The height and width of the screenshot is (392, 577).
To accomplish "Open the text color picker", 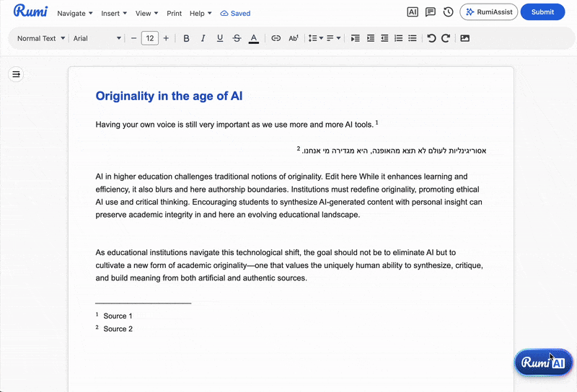I will [x=254, y=38].
